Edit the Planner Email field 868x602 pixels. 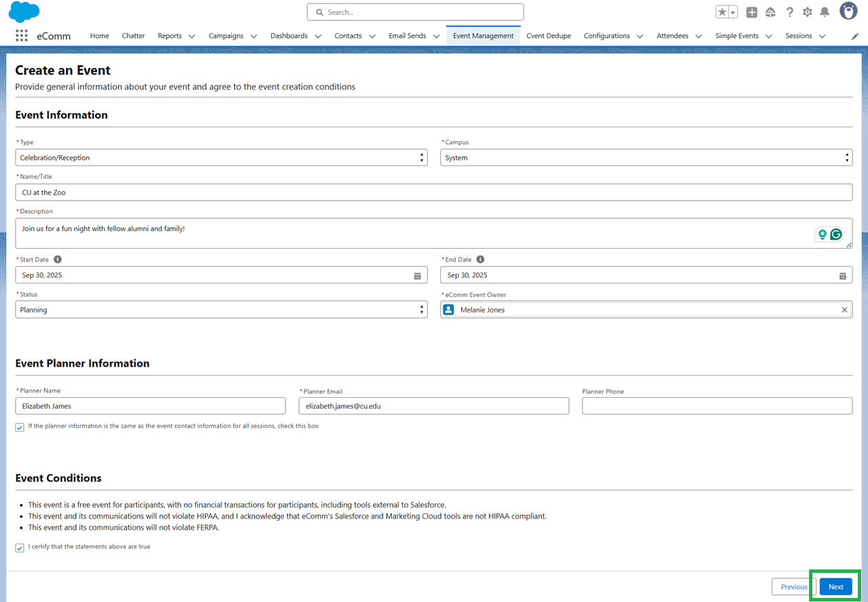[x=434, y=406]
